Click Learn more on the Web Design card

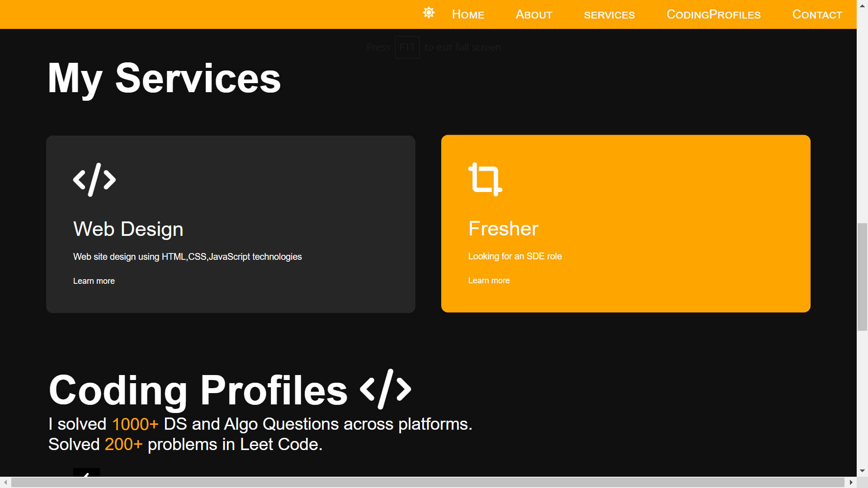click(94, 281)
